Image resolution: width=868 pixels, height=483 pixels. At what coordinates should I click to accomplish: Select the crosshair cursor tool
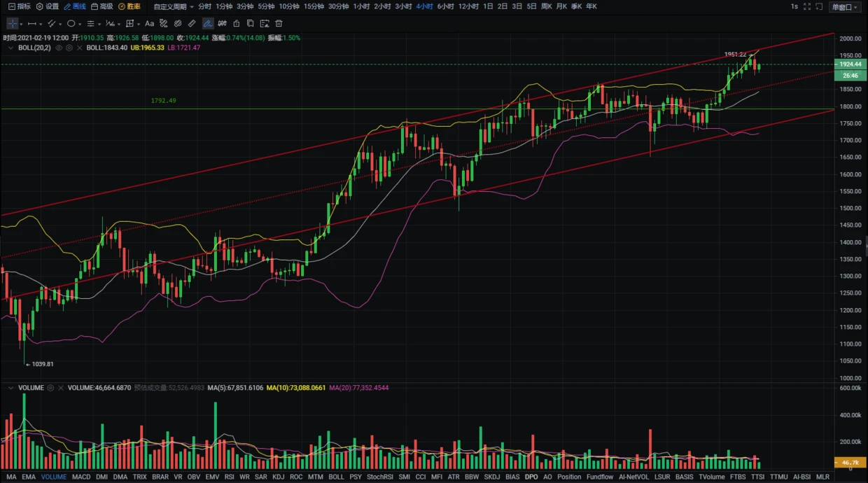pos(12,24)
